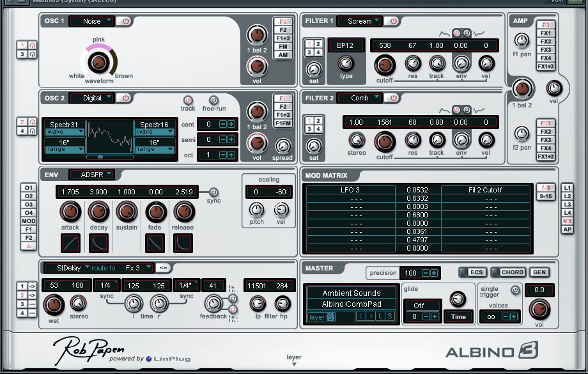Click the layer arrow at bottom
The width and height of the screenshot is (588, 374).
[x=294, y=364]
